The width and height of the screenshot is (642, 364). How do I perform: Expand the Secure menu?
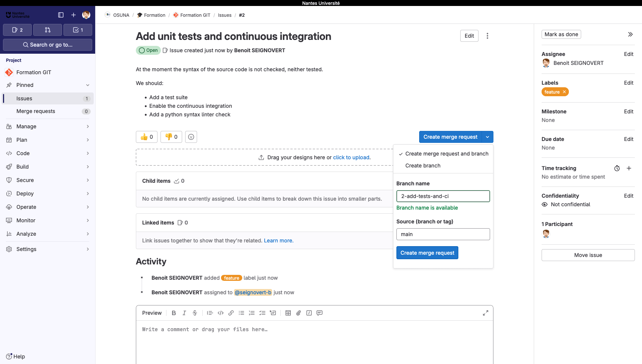pyautogui.click(x=47, y=180)
